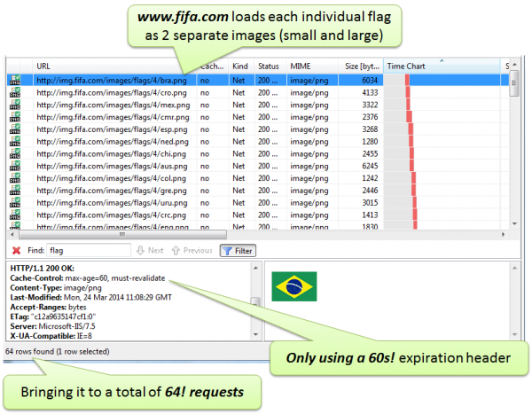Click the vertical scrollbar thumb of request list
The width and height of the screenshot is (532, 414).
514,83
